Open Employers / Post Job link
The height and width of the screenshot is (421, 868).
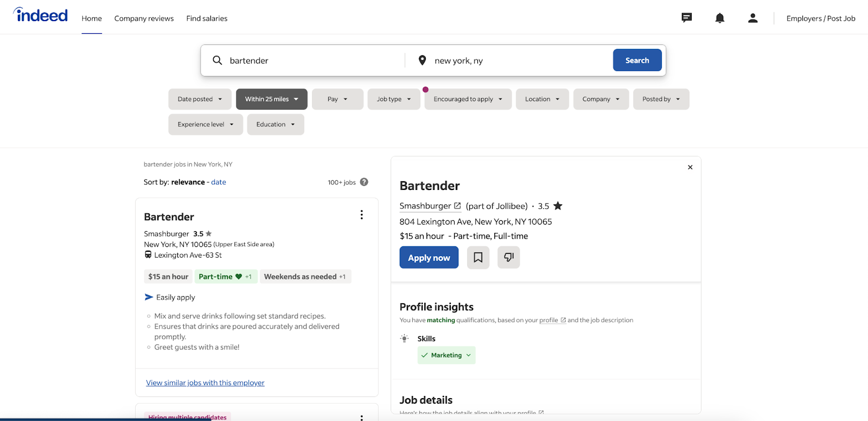[x=821, y=18]
